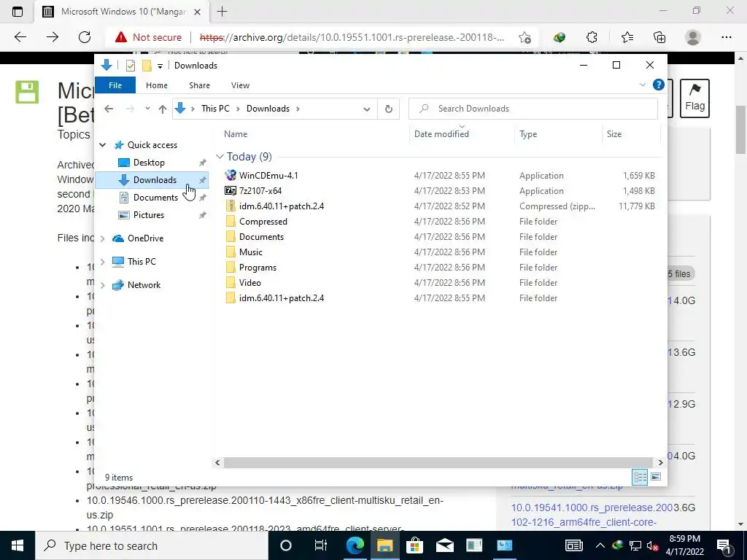Open the Home ribbon tab
The height and width of the screenshot is (560, 747).
157,85
